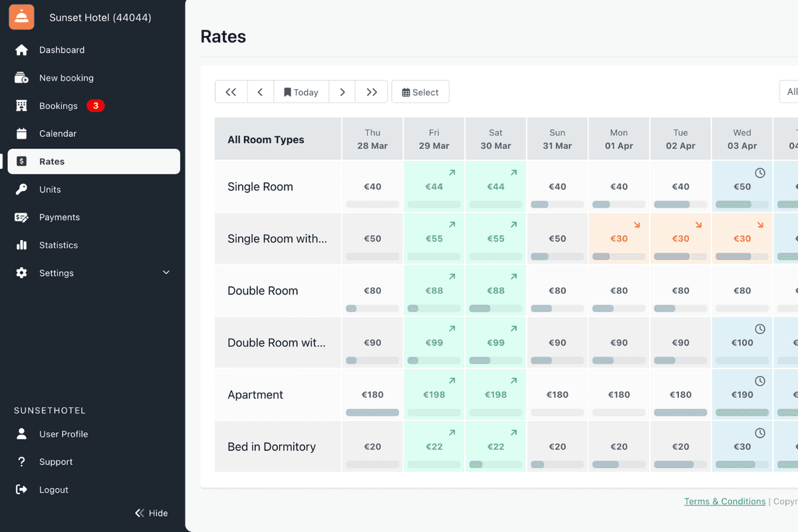Screen dimensions: 798x532
Task: Click clock icon on Single Room Wed 03 Apr
Action: pyautogui.click(x=760, y=173)
